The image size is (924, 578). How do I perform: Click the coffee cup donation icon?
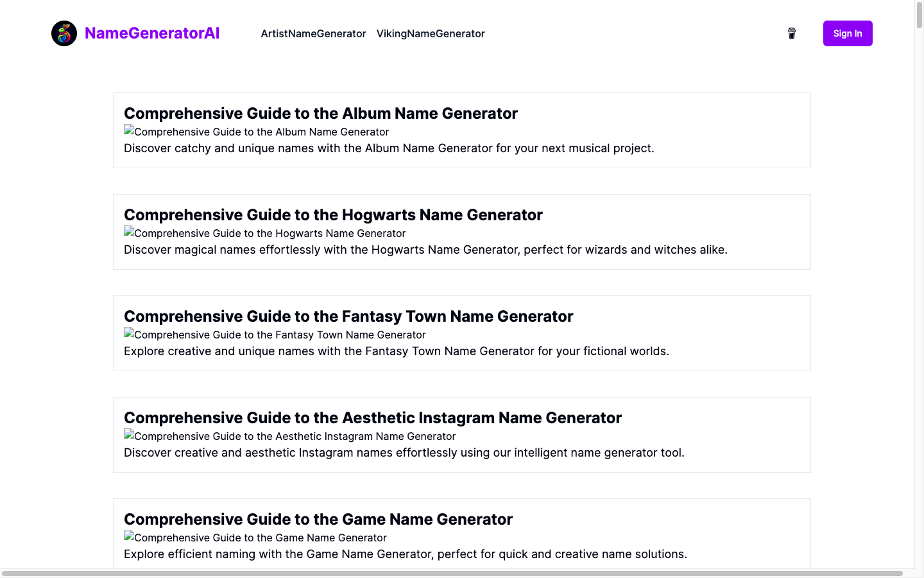click(x=791, y=33)
